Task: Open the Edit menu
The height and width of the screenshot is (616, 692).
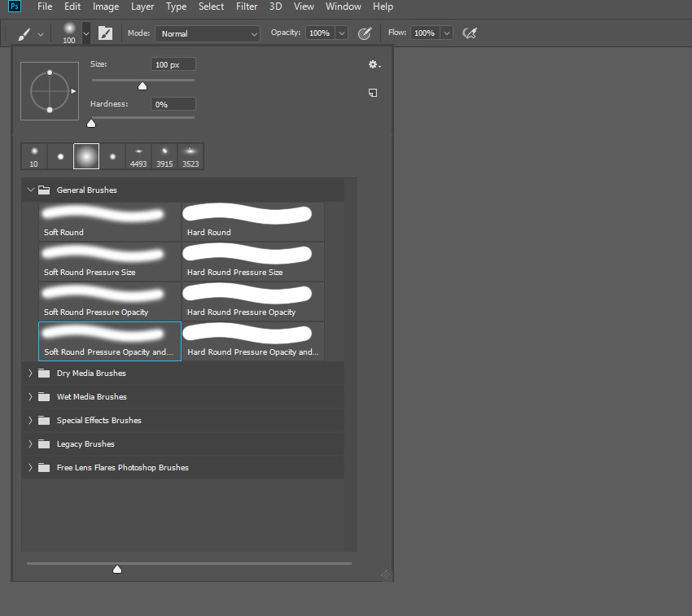Action: click(x=72, y=7)
